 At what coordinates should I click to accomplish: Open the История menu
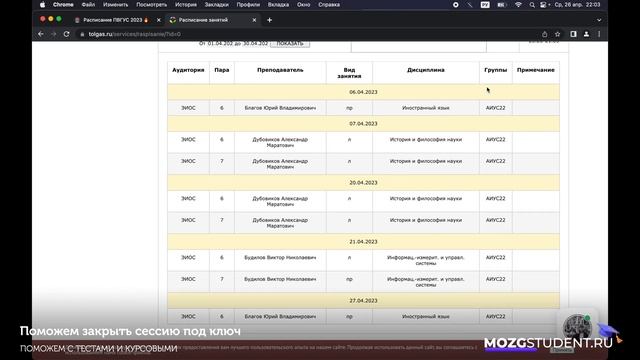coord(186,5)
